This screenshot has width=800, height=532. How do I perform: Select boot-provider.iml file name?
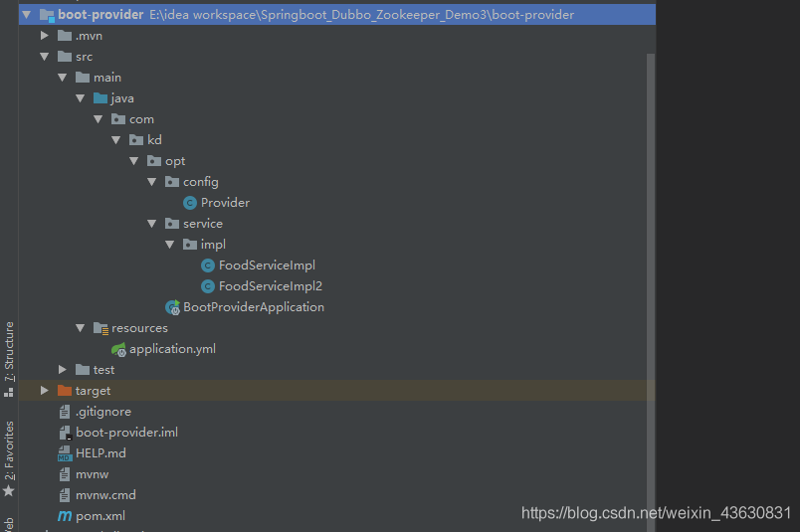127,433
